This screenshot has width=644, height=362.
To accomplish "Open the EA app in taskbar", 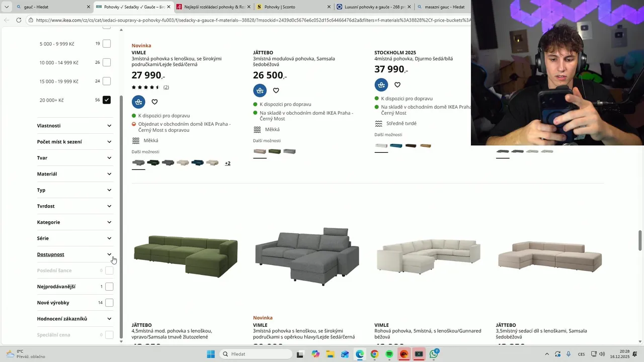I will 404,354.
